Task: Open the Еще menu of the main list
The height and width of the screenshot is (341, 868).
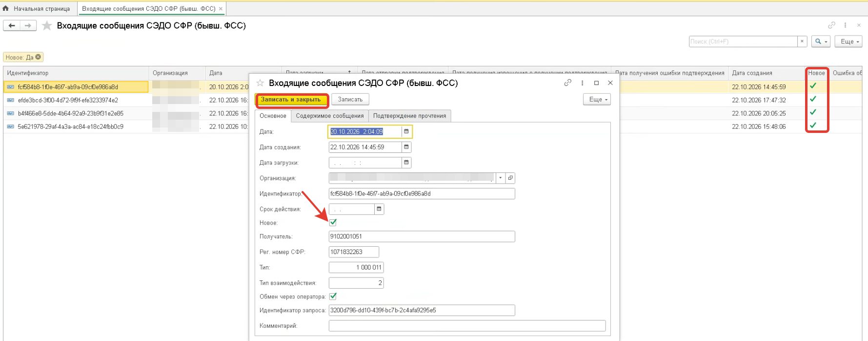Action: tap(848, 42)
